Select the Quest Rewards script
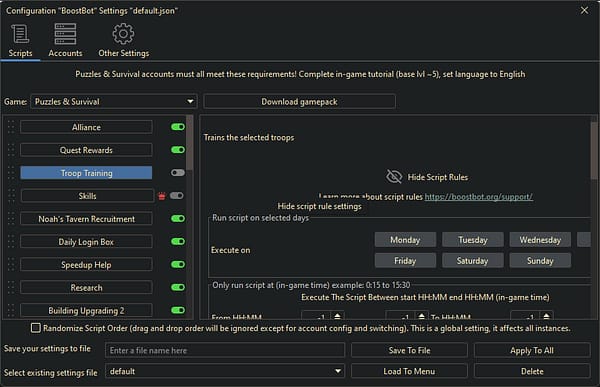Image resolution: width=600 pixels, height=387 pixels. (x=86, y=150)
